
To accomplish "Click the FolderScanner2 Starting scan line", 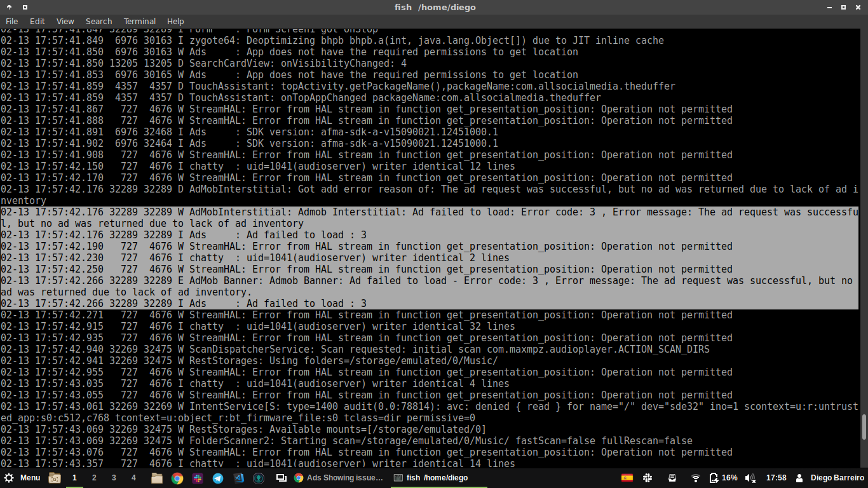I will click(x=346, y=441).
